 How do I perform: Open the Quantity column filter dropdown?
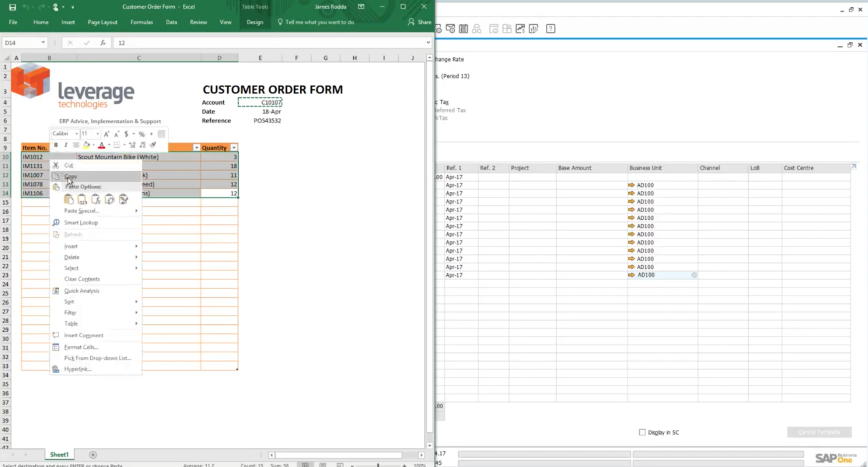point(234,148)
